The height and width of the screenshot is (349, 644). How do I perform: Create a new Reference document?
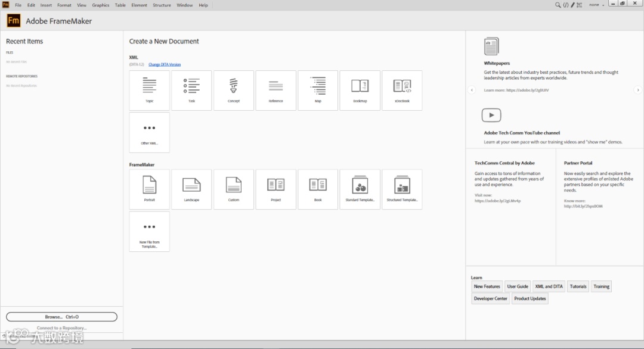275,90
